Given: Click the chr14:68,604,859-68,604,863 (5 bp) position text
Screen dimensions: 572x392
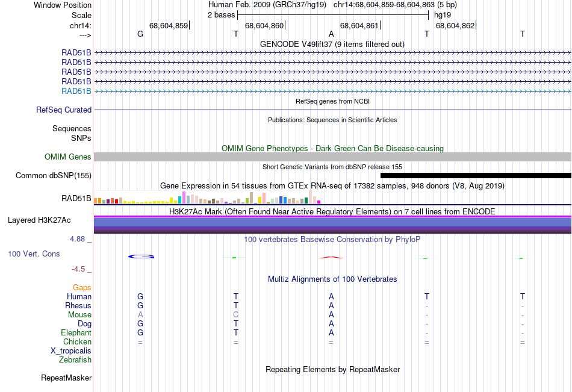Looking at the screenshot, I should click(x=395, y=5).
